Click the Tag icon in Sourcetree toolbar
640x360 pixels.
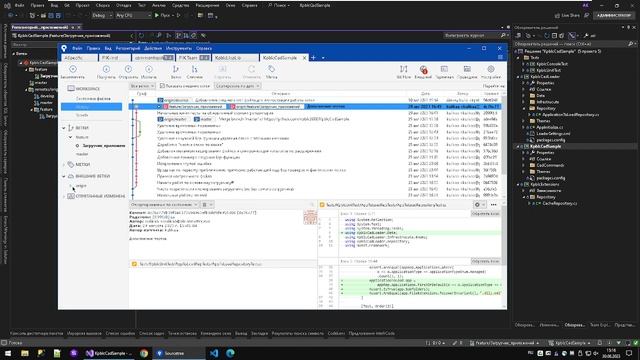271,69
